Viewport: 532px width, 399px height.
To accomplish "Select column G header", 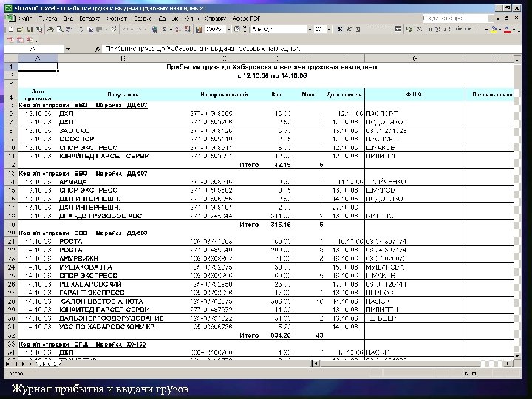I will coord(415,58).
